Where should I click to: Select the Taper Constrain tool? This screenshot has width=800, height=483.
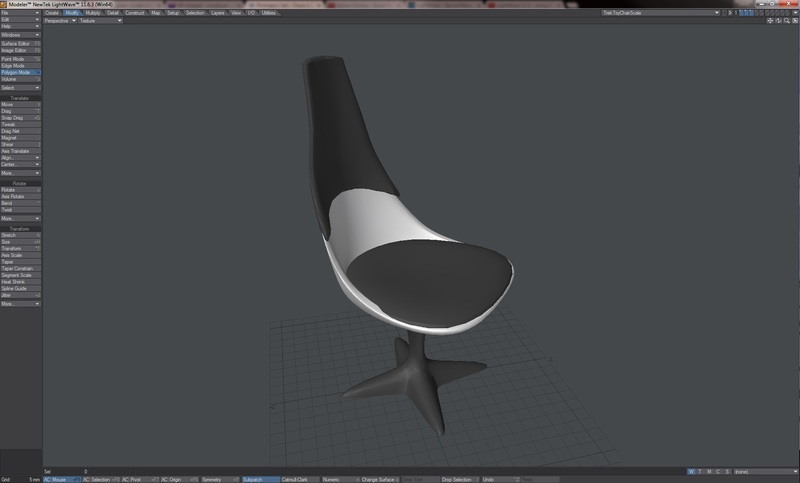(20, 268)
